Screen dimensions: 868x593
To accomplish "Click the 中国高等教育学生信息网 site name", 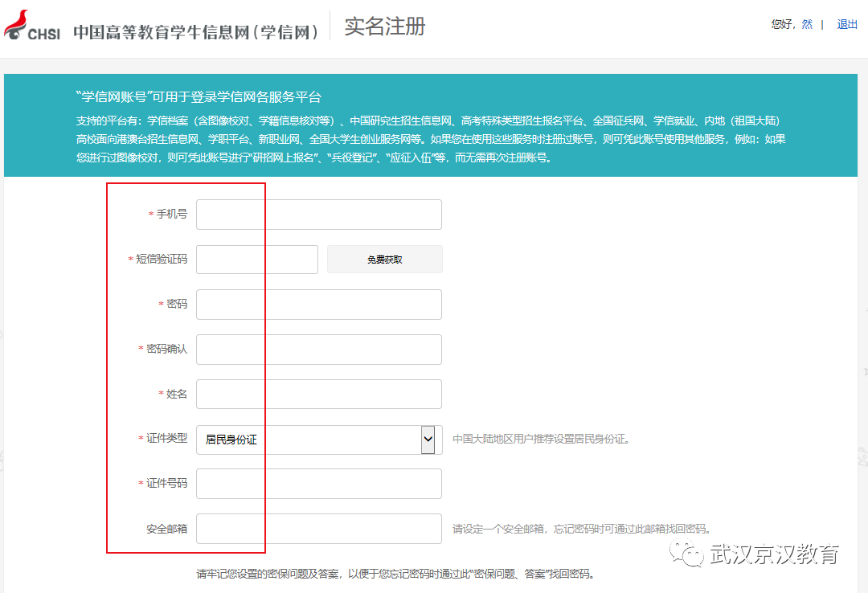I will [x=196, y=31].
